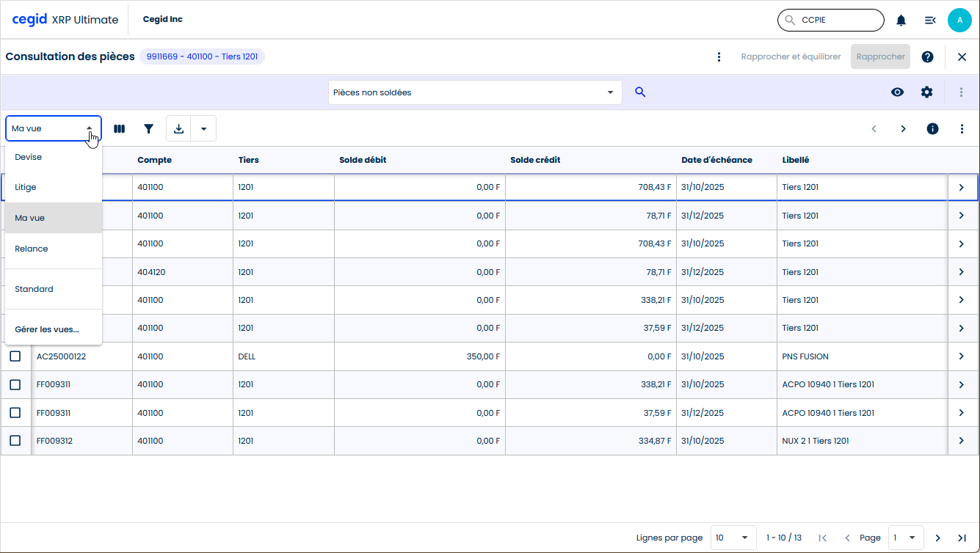
Task: Open the notifications bell
Action: (x=901, y=21)
